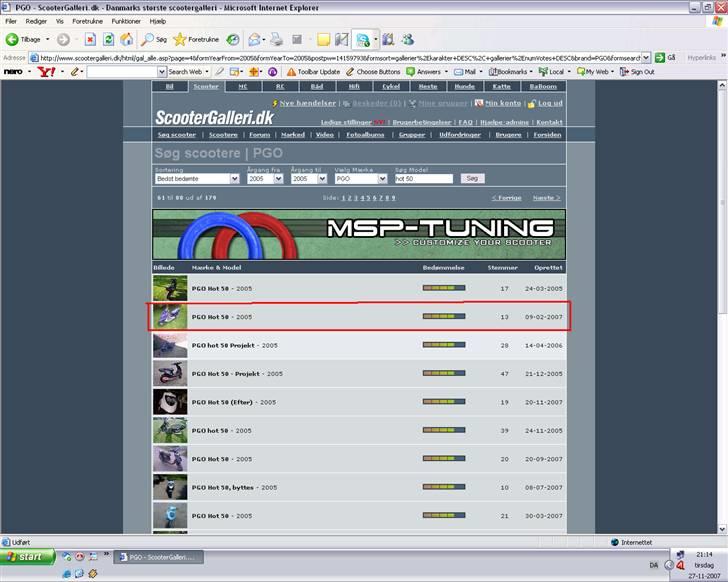Screen dimensions: 728x582
Task: Refresh the page with the green arrows
Action: (108, 40)
